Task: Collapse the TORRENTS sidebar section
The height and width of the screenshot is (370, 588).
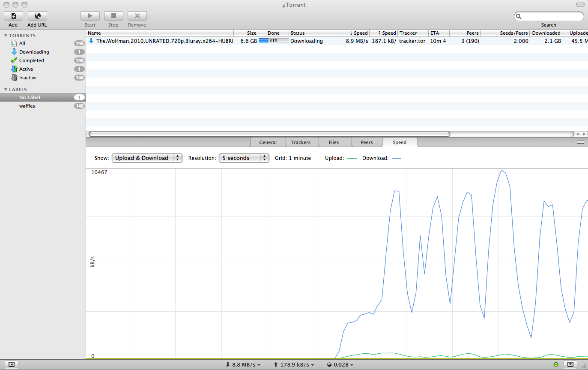Action: pyautogui.click(x=6, y=36)
